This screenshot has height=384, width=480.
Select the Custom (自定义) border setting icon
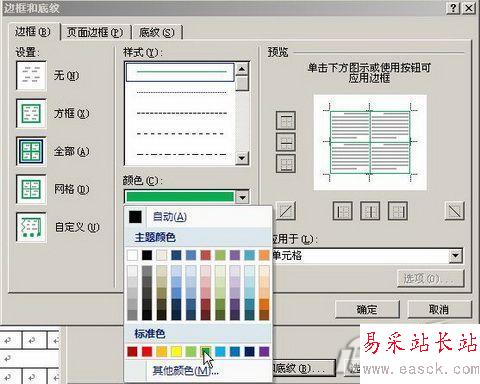31,227
